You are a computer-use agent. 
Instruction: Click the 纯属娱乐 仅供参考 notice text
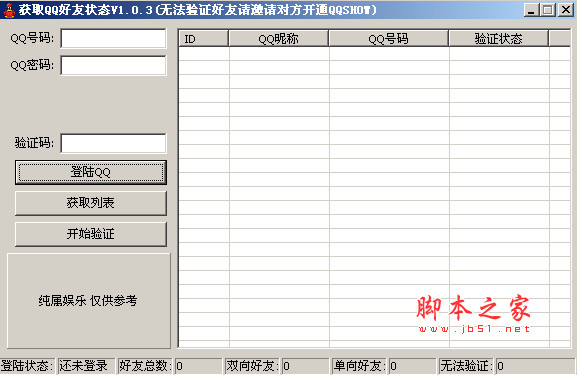pos(88,301)
